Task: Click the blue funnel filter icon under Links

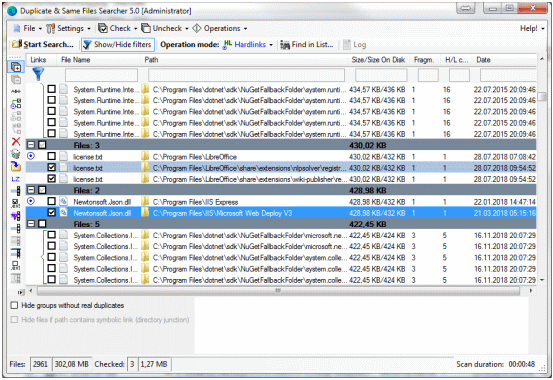Action: coord(38,74)
